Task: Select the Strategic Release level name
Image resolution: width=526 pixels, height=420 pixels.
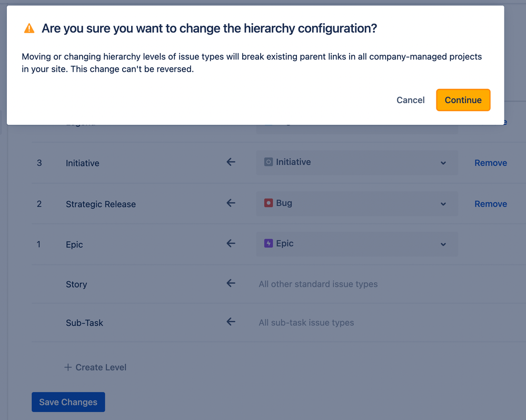Action: [x=101, y=204]
